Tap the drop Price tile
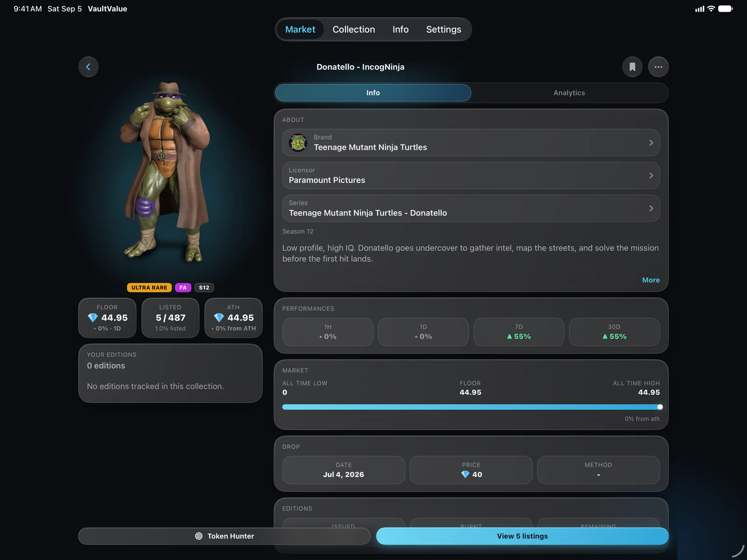Image resolution: width=747 pixels, height=560 pixels. 471,470
